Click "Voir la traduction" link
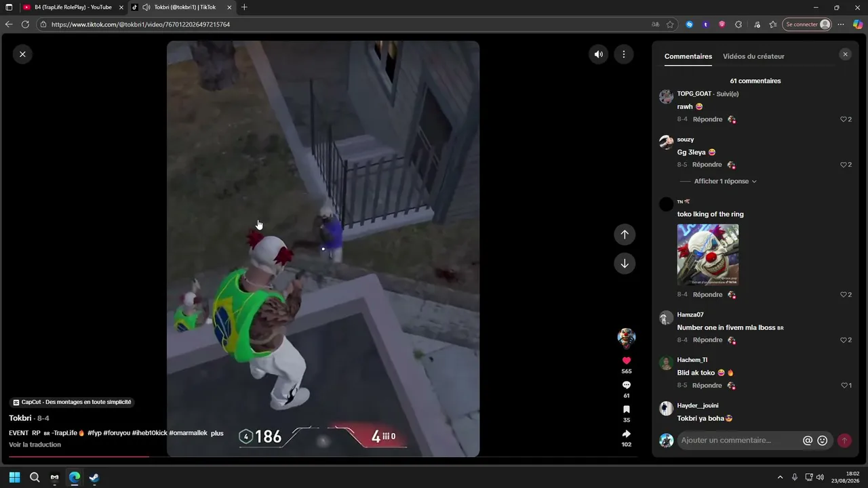868x488 pixels. click(x=35, y=445)
